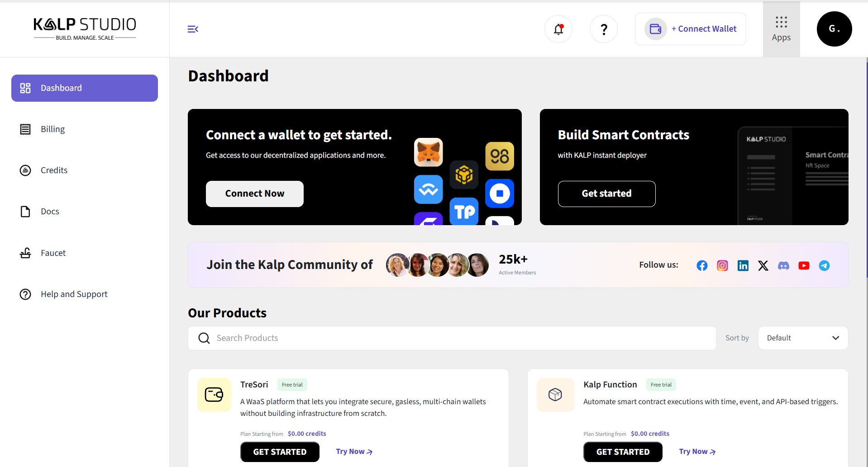The height and width of the screenshot is (467, 868).
Task: Visit the LinkedIn social icon
Action: [x=743, y=265]
